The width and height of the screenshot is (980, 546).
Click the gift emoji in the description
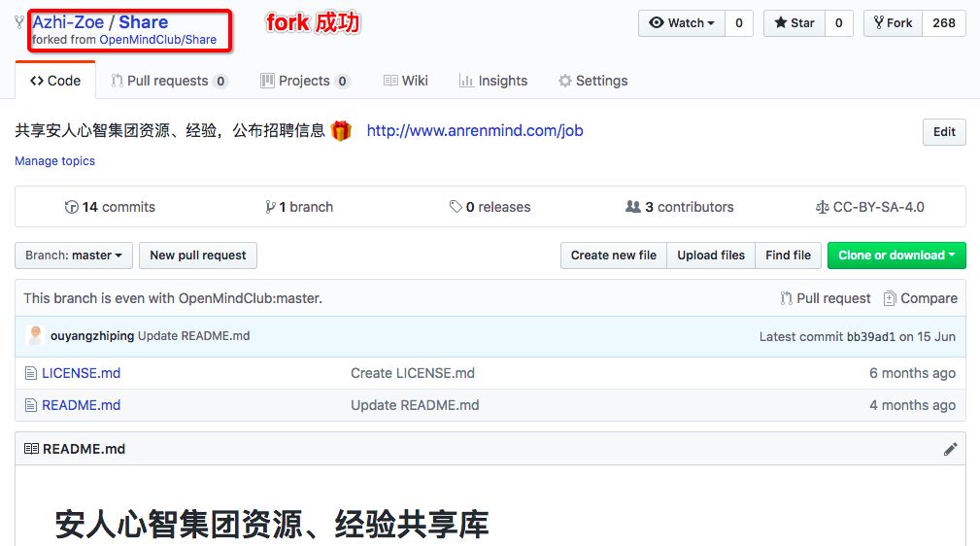(341, 131)
